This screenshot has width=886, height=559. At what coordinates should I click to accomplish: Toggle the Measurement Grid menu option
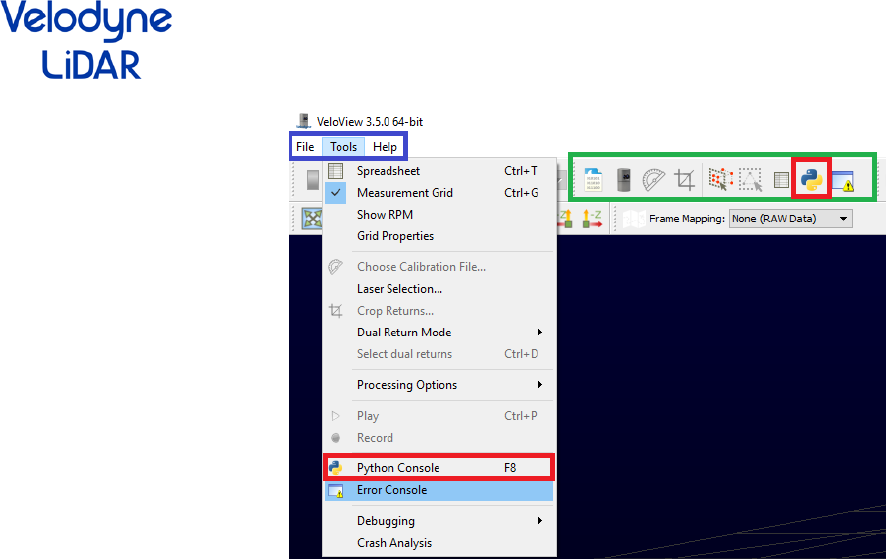439,193
